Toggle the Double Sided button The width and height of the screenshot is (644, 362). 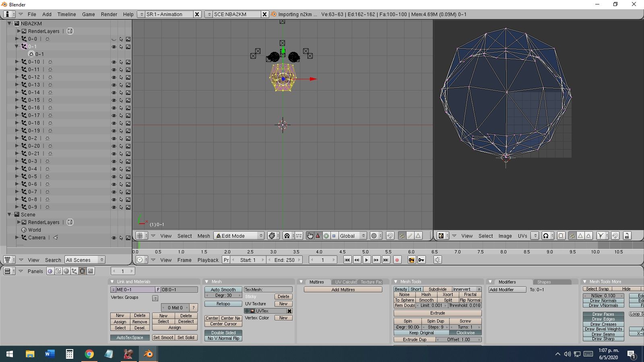tap(223, 333)
